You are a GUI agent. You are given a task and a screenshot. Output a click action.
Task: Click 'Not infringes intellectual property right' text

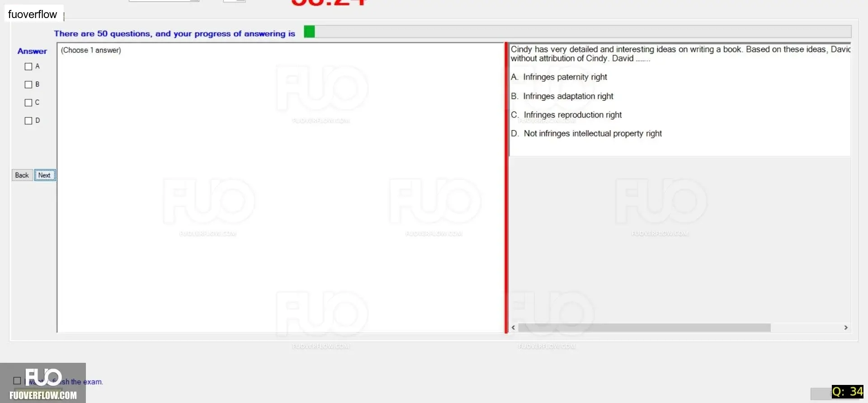tap(593, 134)
